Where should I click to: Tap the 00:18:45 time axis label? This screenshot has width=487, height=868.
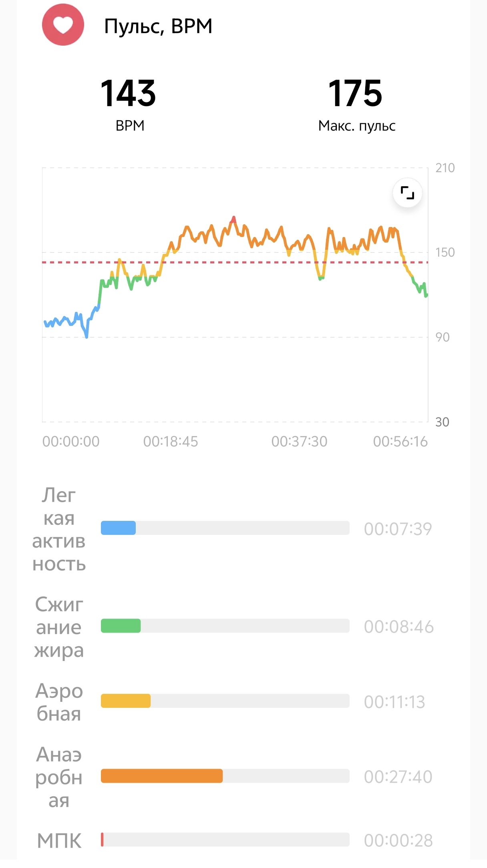coord(171,442)
